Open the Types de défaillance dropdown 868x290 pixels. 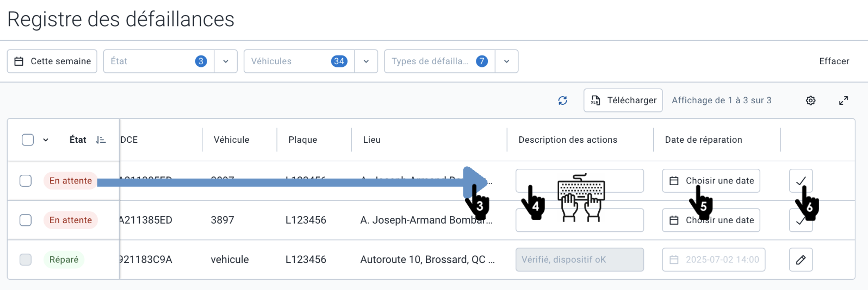(x=506, y=61)
